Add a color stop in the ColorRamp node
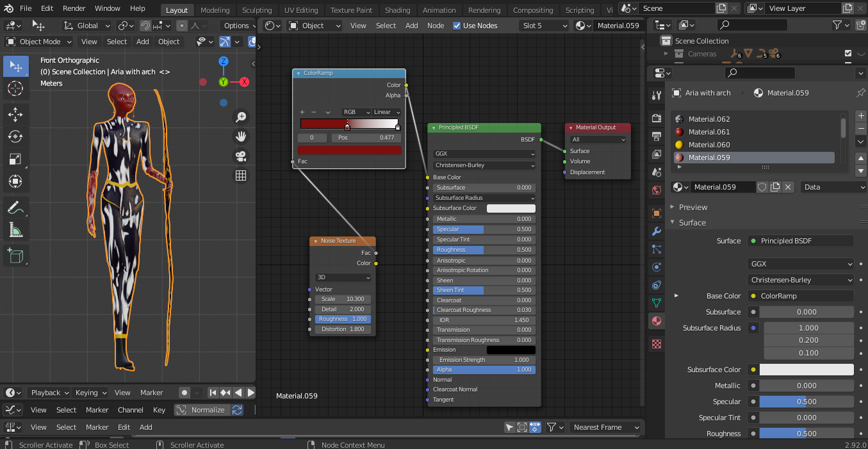This screenshot has width=868, height=449. 302,112
